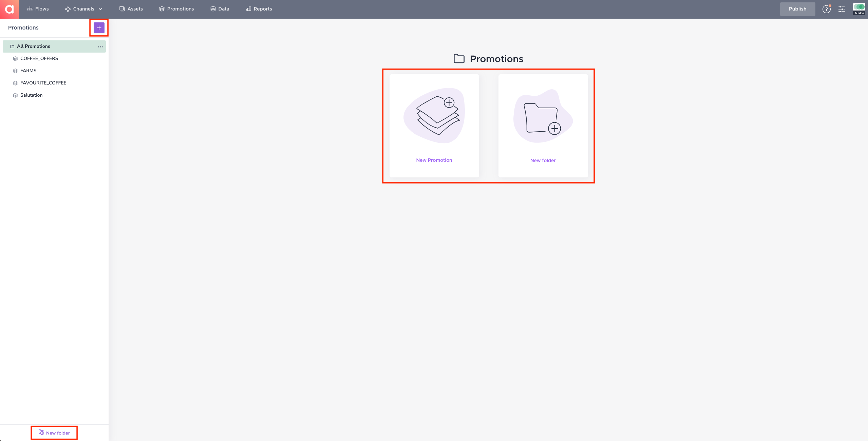
Task: Open All Promotions three-dot options menu
Action: tap(100, 46)
